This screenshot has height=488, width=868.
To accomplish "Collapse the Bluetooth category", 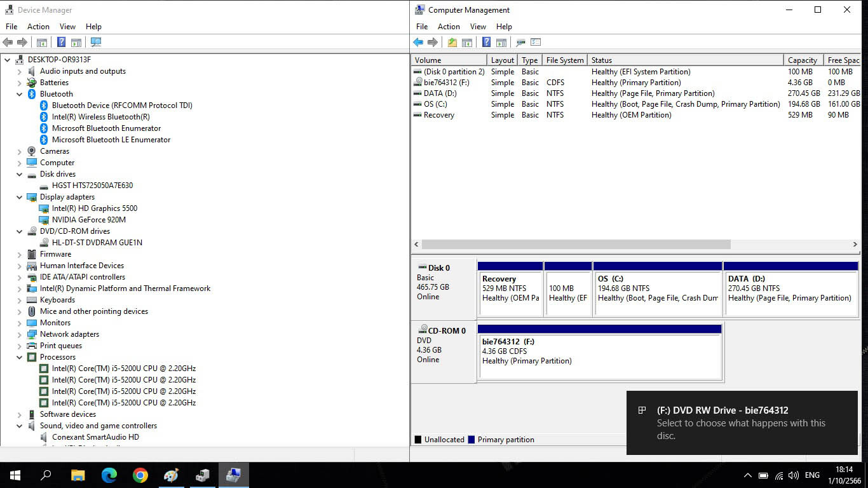I will click(19, 94).
